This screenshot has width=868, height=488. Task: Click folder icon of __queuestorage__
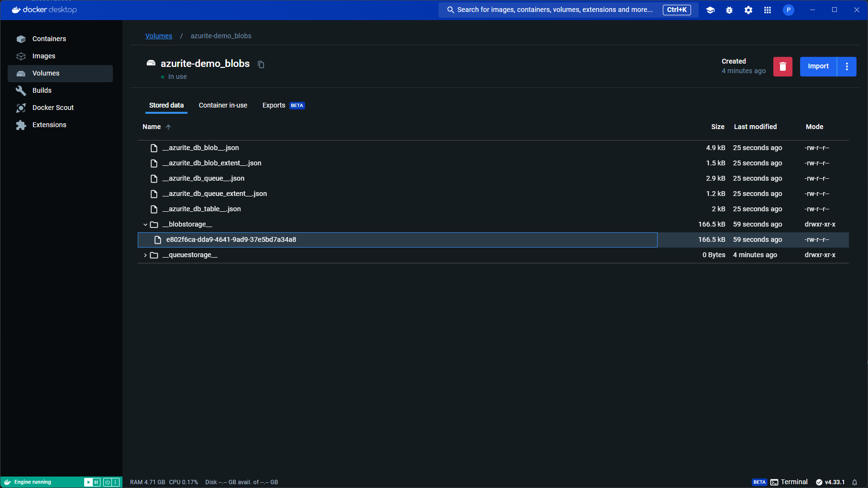point(154,255)
